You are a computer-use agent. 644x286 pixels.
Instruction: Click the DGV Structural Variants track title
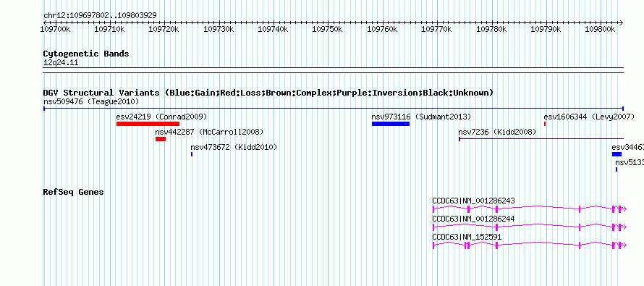point(268,93)
